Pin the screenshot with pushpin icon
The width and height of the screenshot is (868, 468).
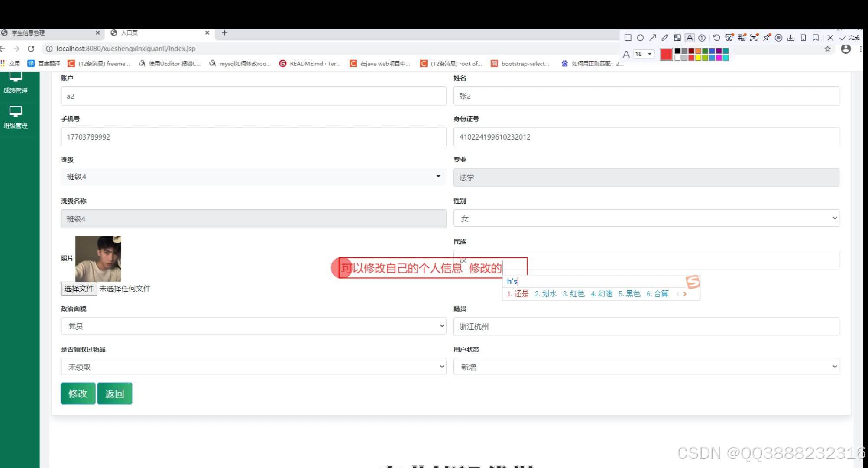pos(767,38)
